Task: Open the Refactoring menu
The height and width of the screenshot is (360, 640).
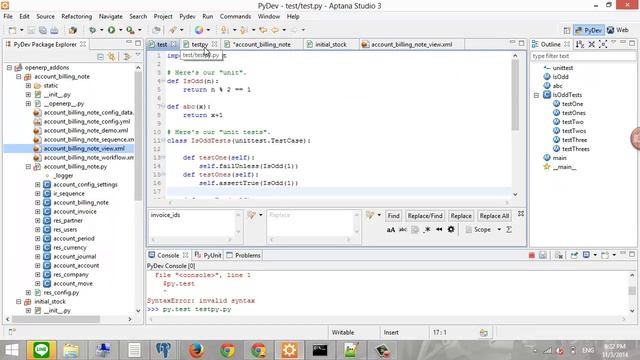Action: coord(76,16)
